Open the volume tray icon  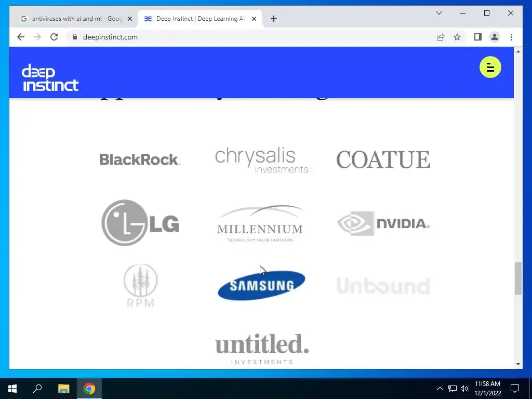pos(464,389)
